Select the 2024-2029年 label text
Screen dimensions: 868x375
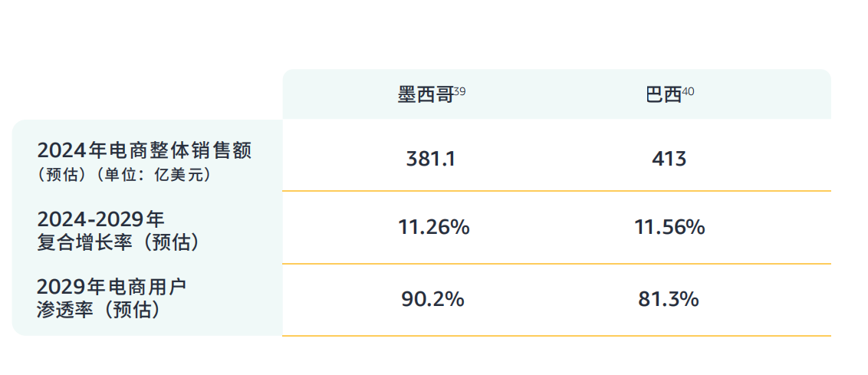click(x=100, y=219)
